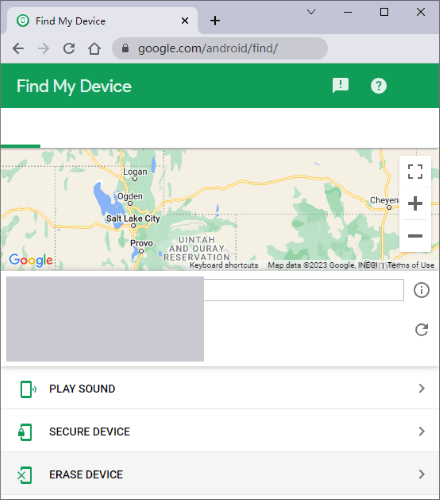Click the padlock icon in address bar
This screenshot has height=500, width=440.
125,48
